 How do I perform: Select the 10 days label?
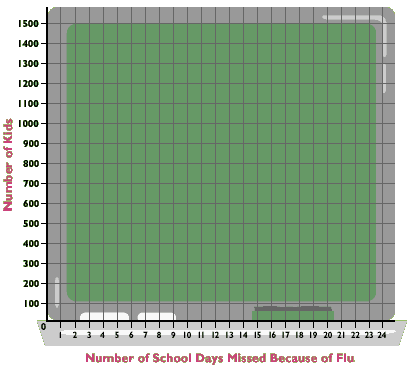pos(187,335)
